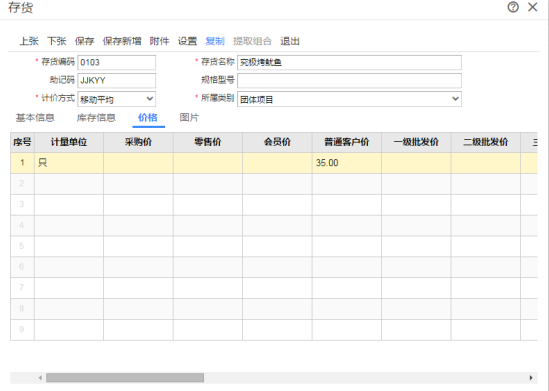Click the blue 复制 copy button
Image resolution: width=549 pixels, height=391 pixels.
(215, 41)
